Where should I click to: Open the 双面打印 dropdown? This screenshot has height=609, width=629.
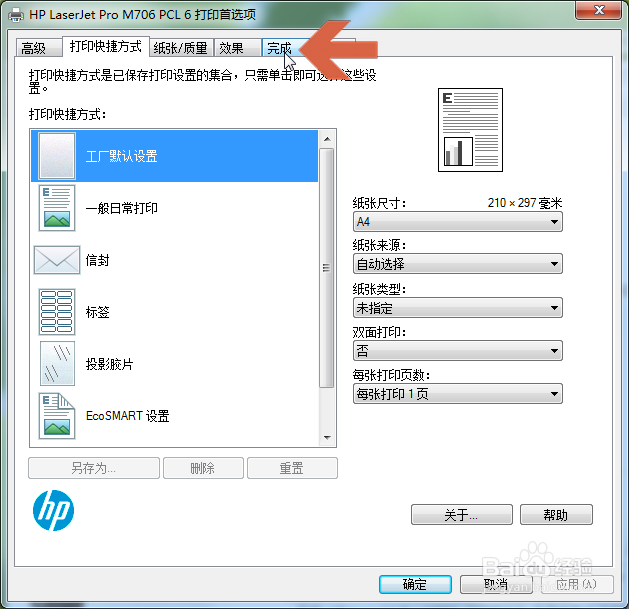tap(458, 351)
